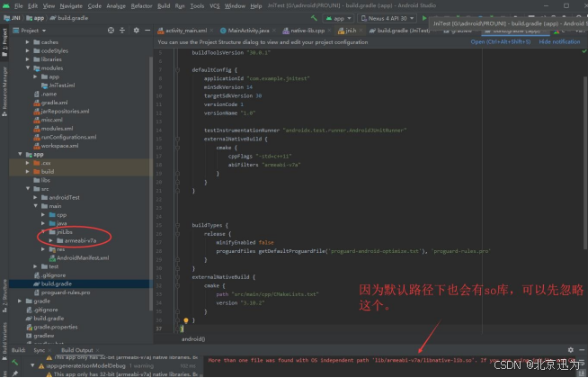588x378 pixels.
Task: Open Build panel settings gear
Action: pos(570,350)
